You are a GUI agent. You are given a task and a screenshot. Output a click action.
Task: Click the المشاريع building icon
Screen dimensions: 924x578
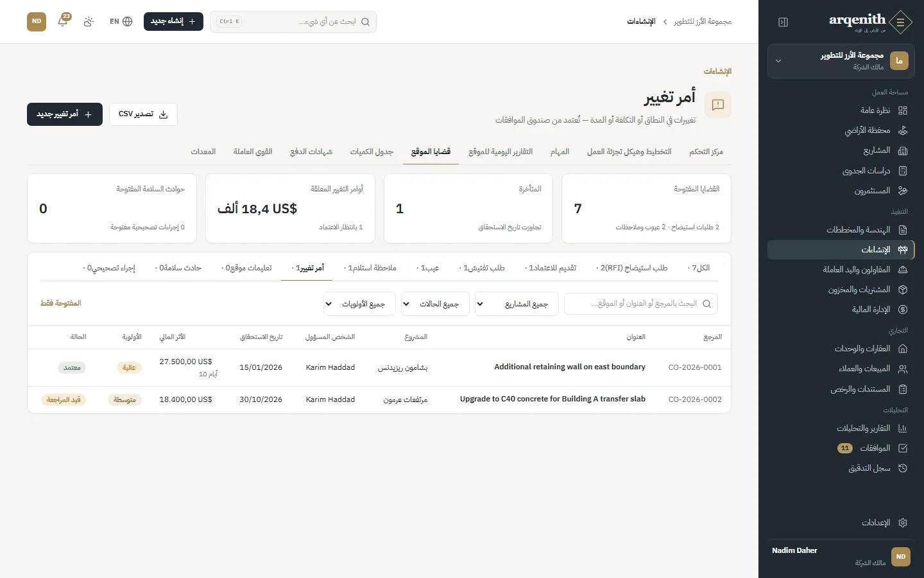coord(903,150)
